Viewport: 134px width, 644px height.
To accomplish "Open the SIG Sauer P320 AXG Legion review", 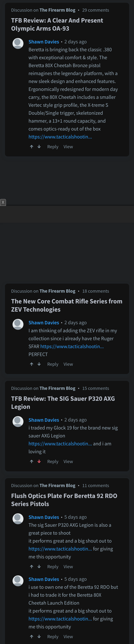I will tap(63, 402).
